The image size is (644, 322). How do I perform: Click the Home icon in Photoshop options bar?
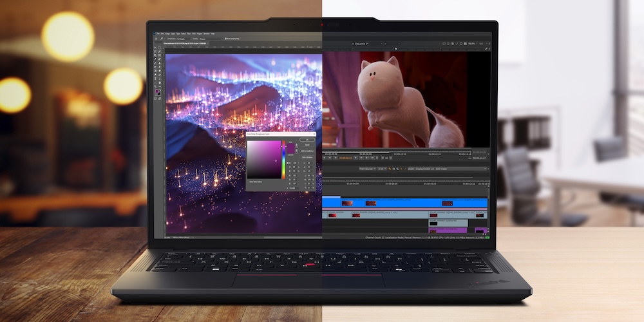point(156,39)
